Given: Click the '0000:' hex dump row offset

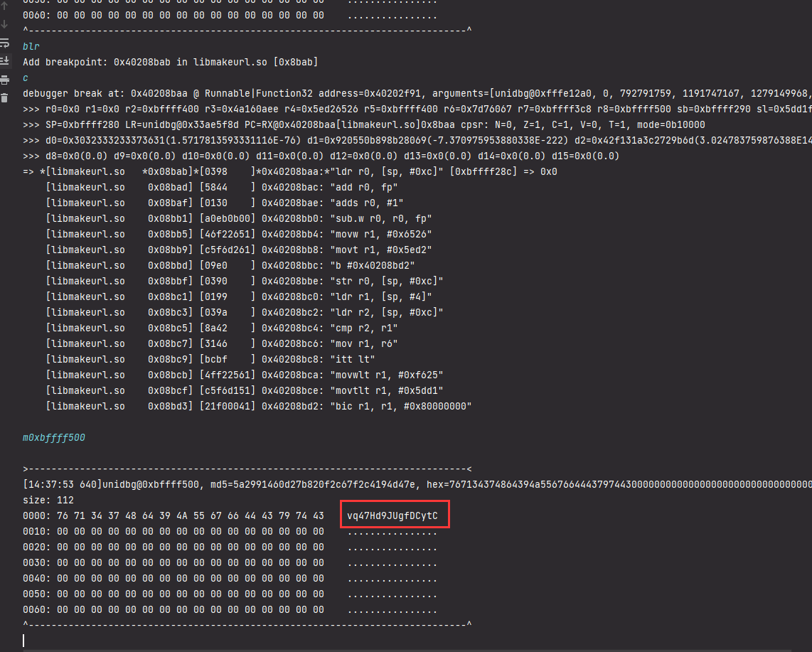Looking at the screenshot, I should [x=37, y=515].
